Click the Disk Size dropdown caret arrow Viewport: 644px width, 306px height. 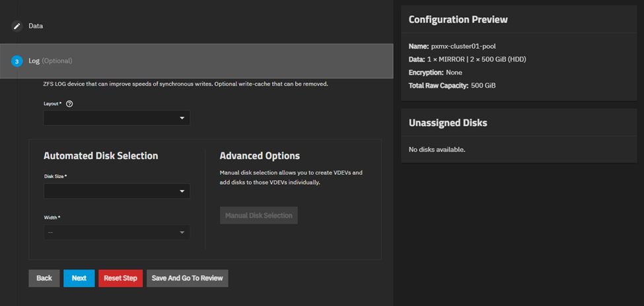point(182,191)
